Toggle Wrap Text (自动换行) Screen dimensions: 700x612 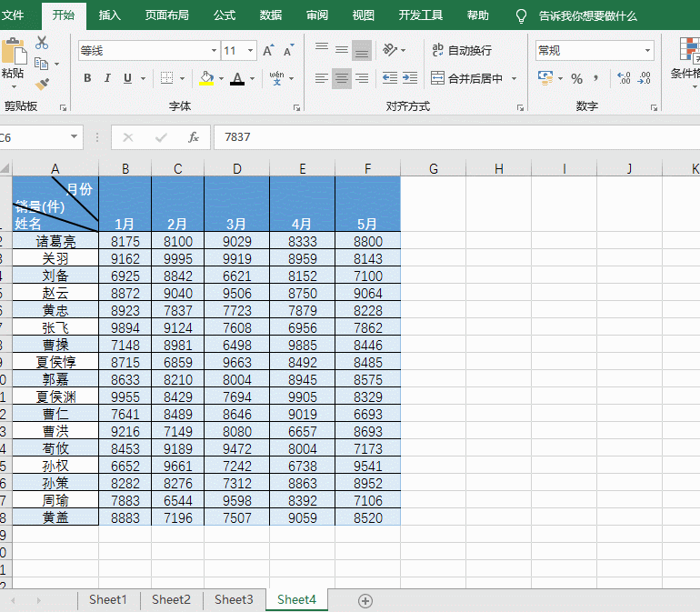click(462, 51)
